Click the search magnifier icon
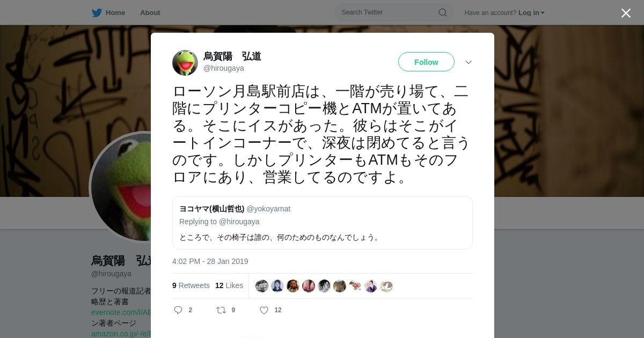 (442, 12)
